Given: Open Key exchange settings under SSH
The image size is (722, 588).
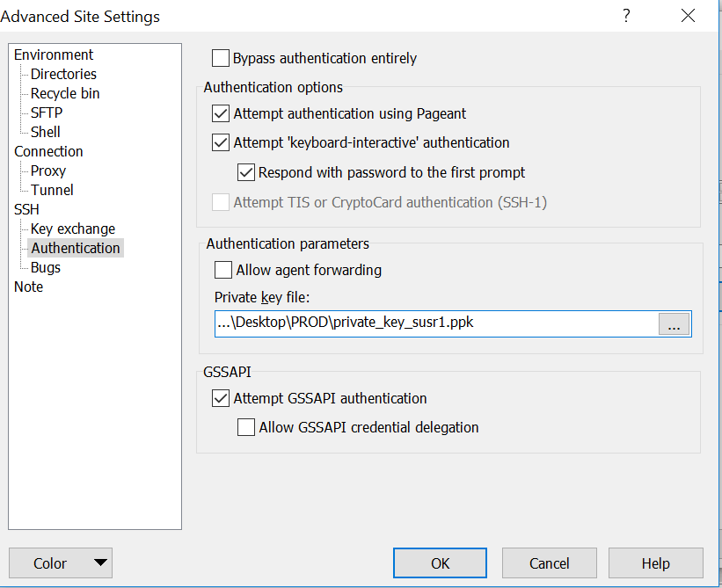Looking at the screenshot, I should 73,229.
